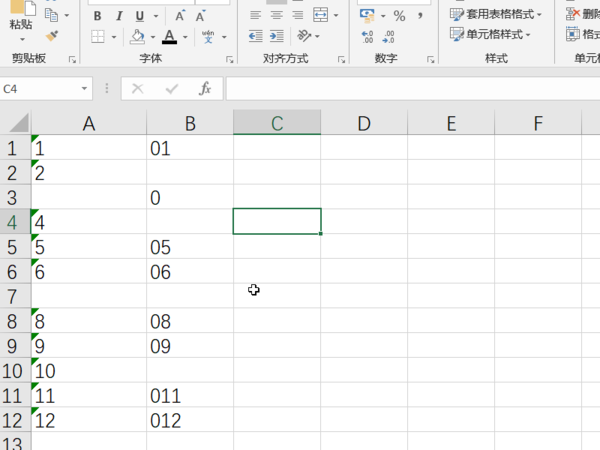Screen dimensions: 600x450
Task: Open 数字 dialog launcher
Action: 430,59
